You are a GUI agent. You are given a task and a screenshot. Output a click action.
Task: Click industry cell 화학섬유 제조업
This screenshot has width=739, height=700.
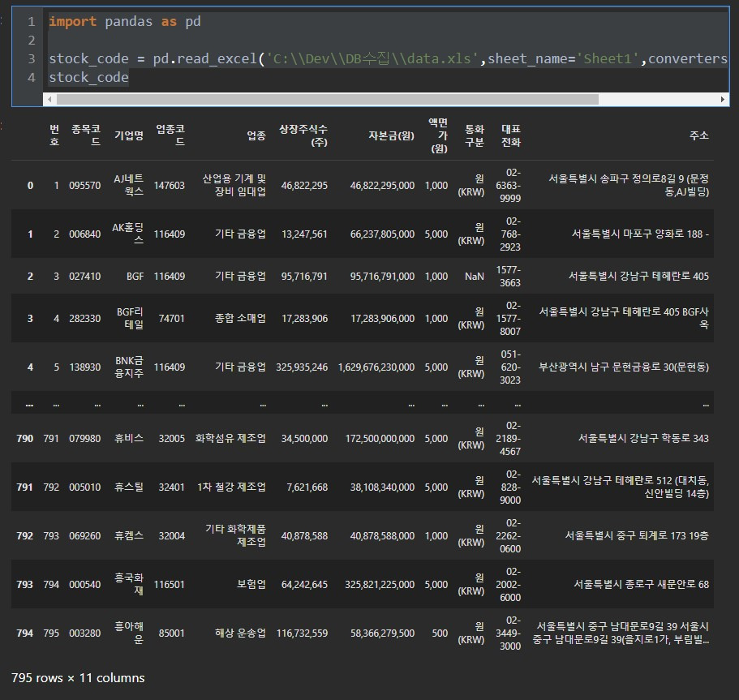click(x=230, y=438)
